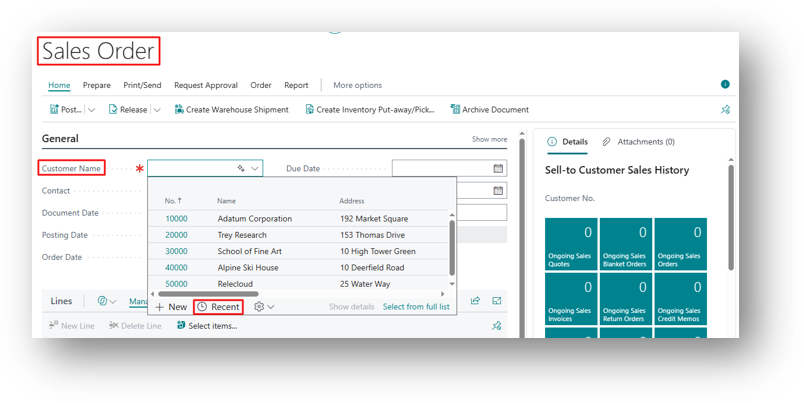Image resolution: width=804 pixels, height=403 pixels.
Task: Open the Ongoing Sales Invoices tile
Action: [571, 299]
